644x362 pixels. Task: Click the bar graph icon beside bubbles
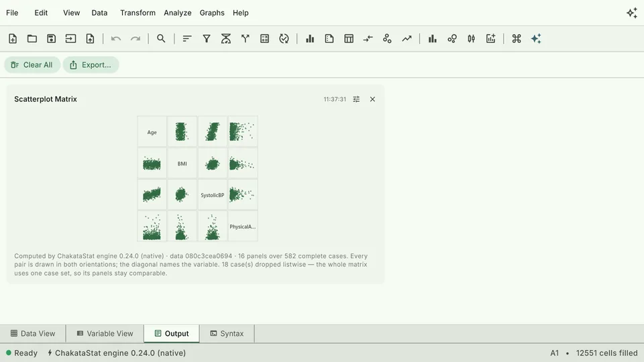433,39
